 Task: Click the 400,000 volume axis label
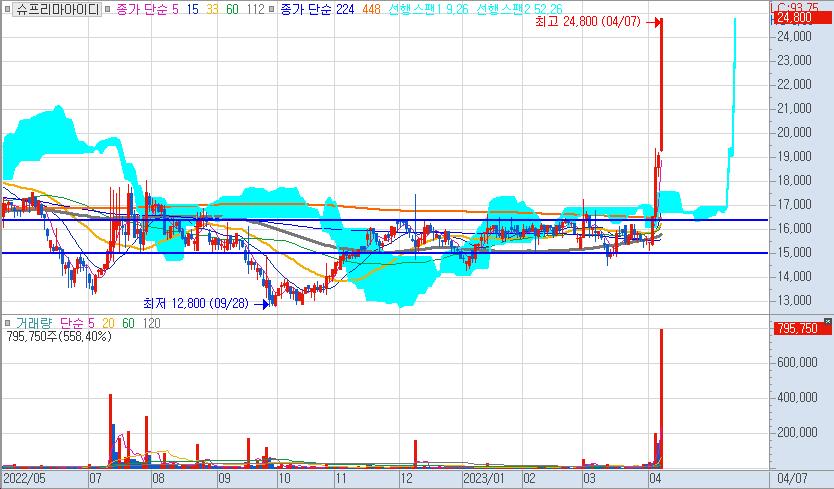797,397
